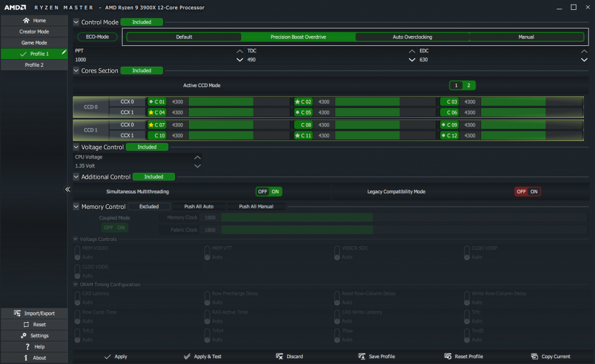Click the ECO-Mode button

pyautogui.click(x=97, y=37)
